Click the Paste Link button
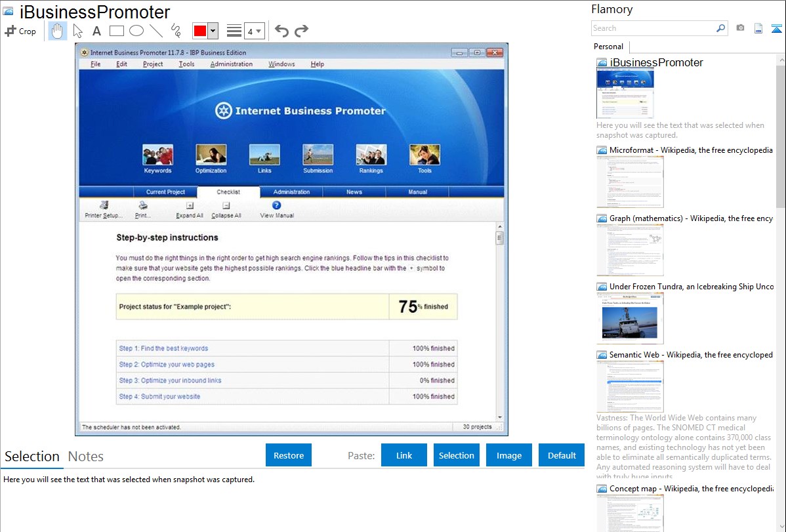Screen dimensions: 786x532 404,455
